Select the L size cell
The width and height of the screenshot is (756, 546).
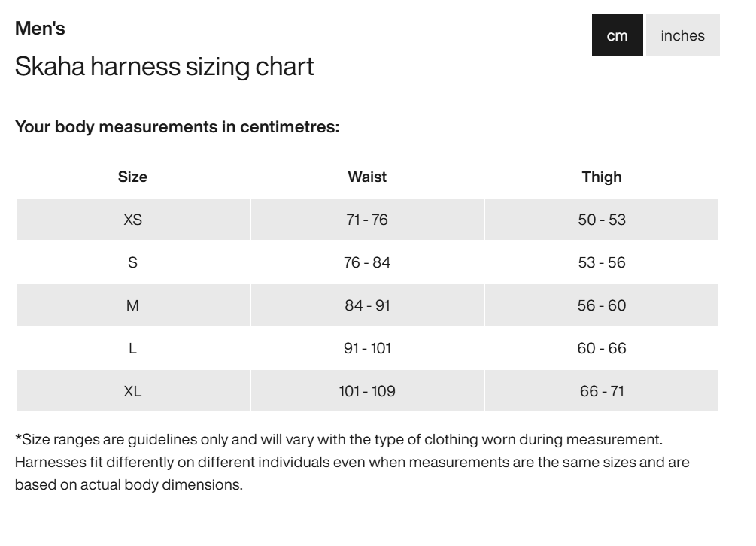(x=132, y=348)
